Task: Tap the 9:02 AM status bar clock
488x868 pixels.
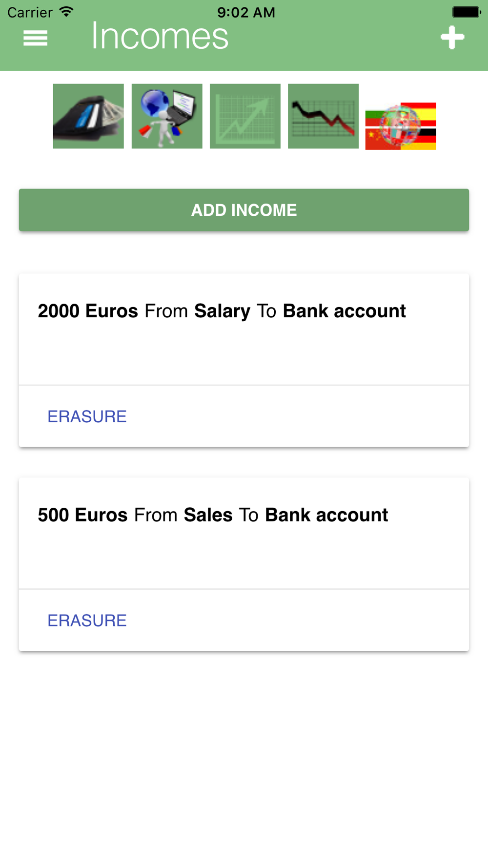Action: (246, 12)
